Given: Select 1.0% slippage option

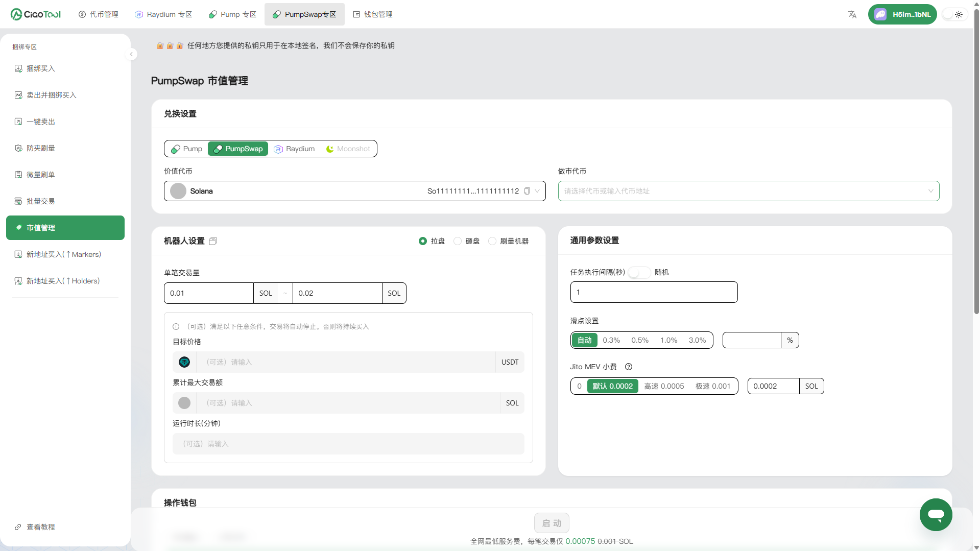Looking at the screenshot, I should (668, 340).
